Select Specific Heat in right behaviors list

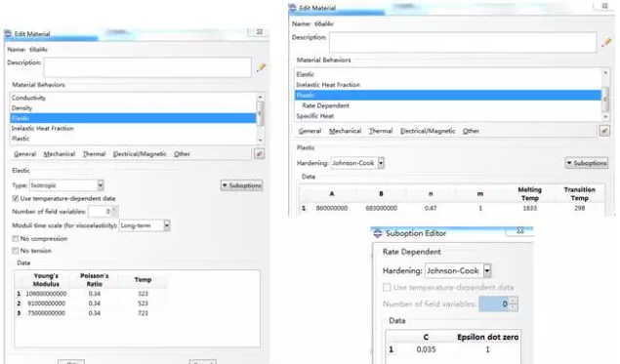click(x=448, y=116)
